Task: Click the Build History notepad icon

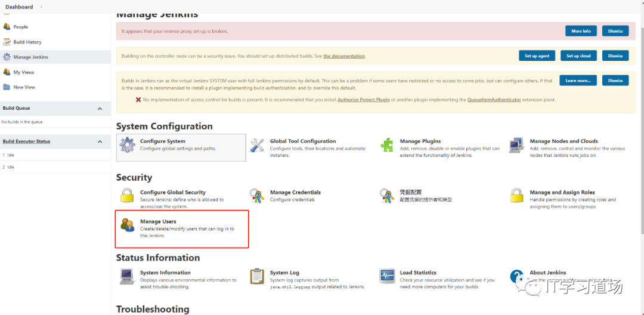Action: pos(7,42)
